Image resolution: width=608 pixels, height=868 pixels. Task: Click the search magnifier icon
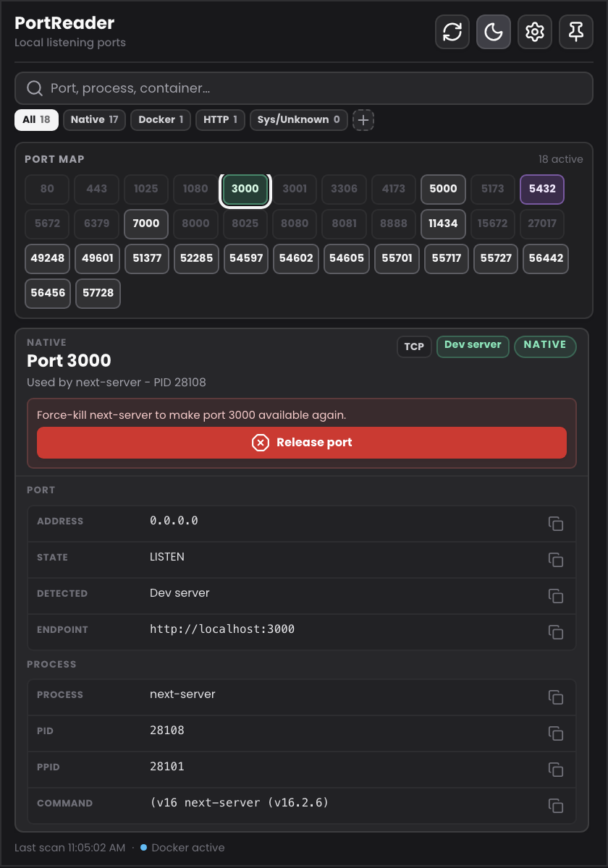(34, 88)
